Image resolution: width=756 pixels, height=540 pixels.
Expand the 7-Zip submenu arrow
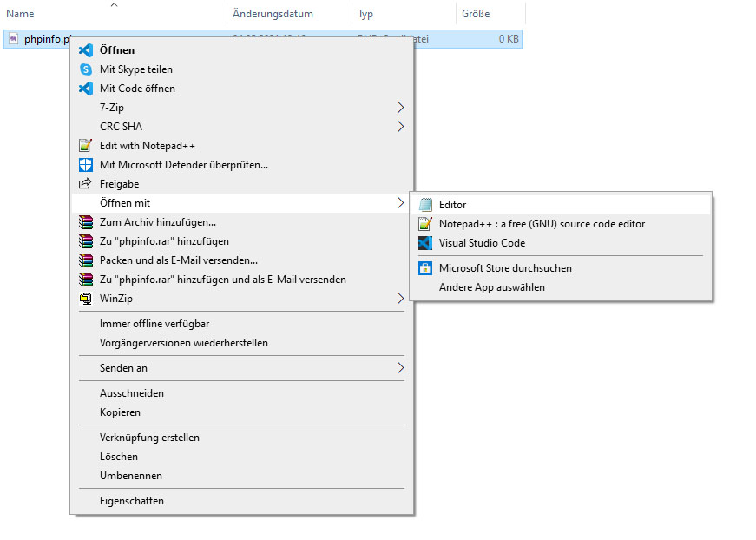pos(400,108)
